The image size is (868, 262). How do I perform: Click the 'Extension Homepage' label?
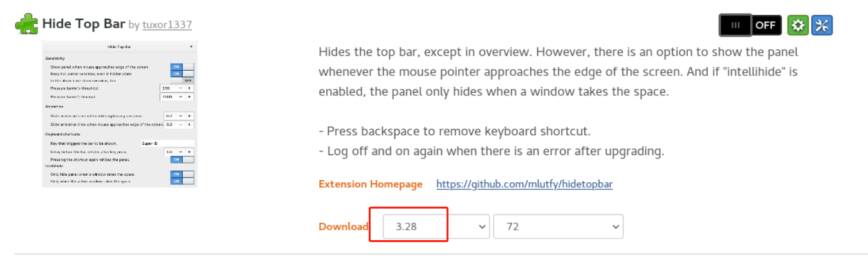tap(371, 184)
